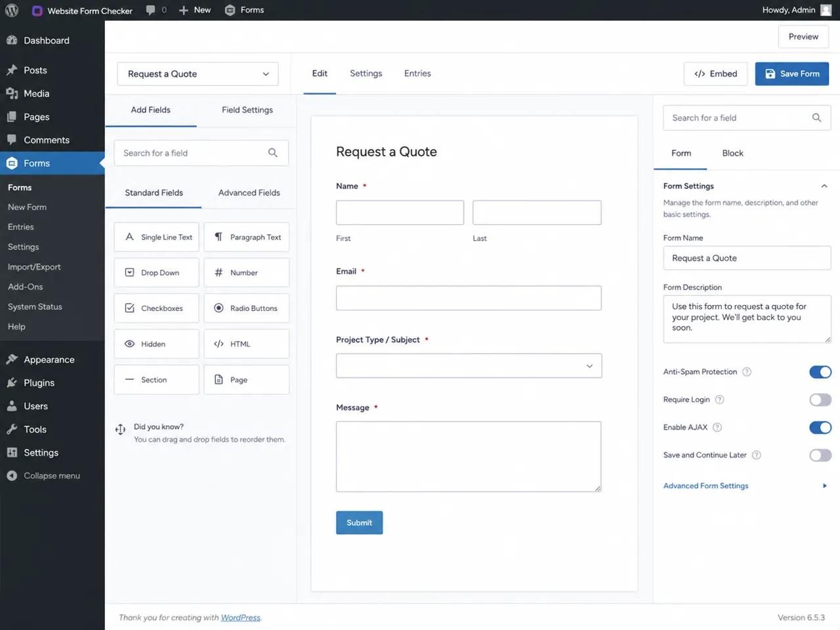Click the Form Name input field
840x630 pixels.
(x=747, y=258)
